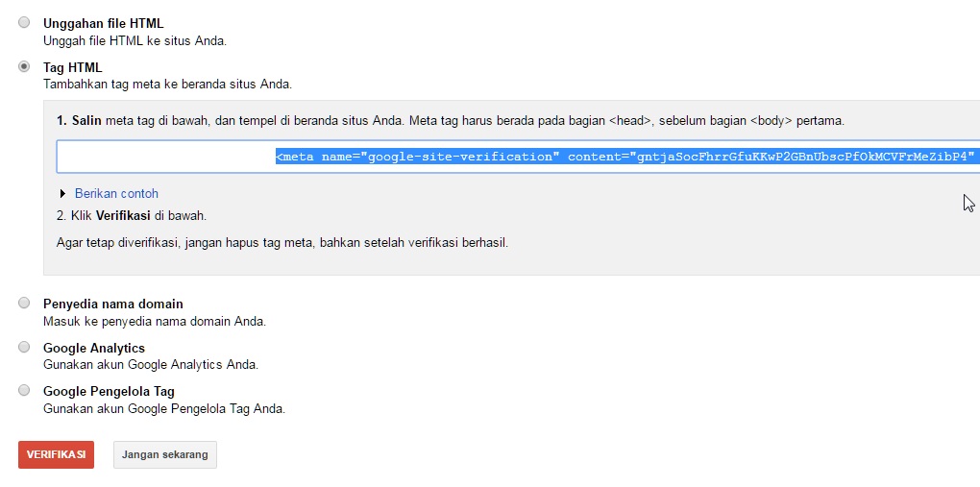980x487 pixels.
Task: Click the 'Agar tetap diverifikasi' note text
Action: tap(282, 243)
